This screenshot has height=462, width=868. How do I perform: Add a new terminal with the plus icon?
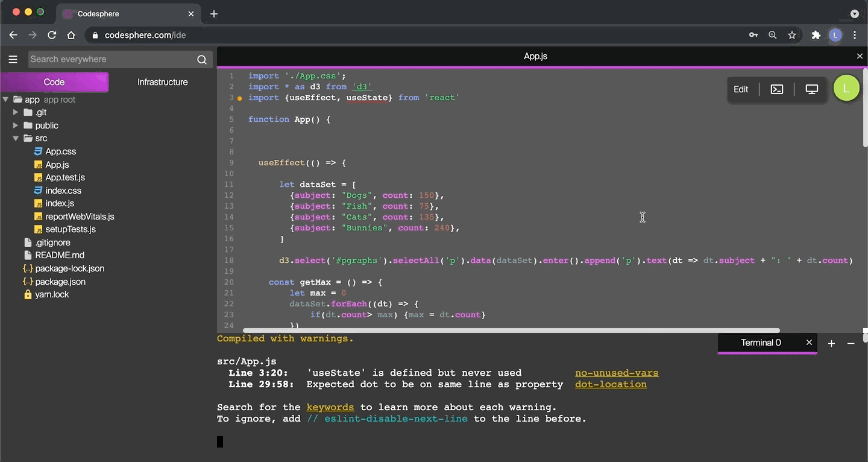click(831, 343)
